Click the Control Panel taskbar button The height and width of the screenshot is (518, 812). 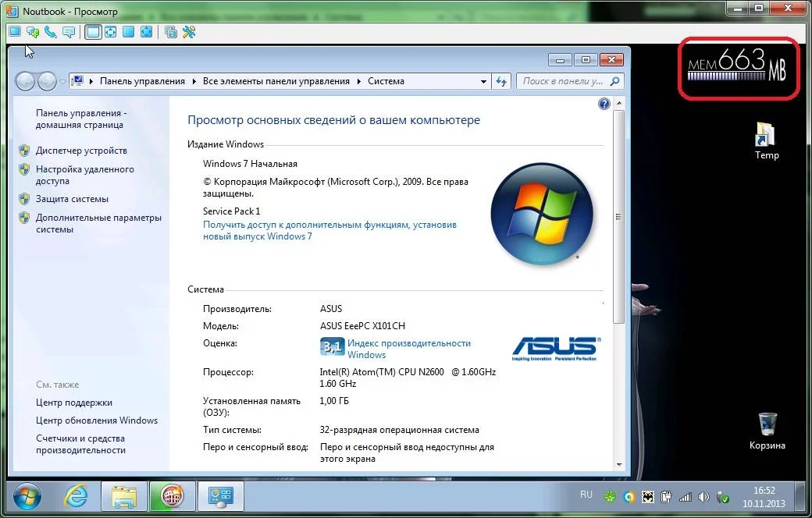pyautogui.click(x=221, y=497)
